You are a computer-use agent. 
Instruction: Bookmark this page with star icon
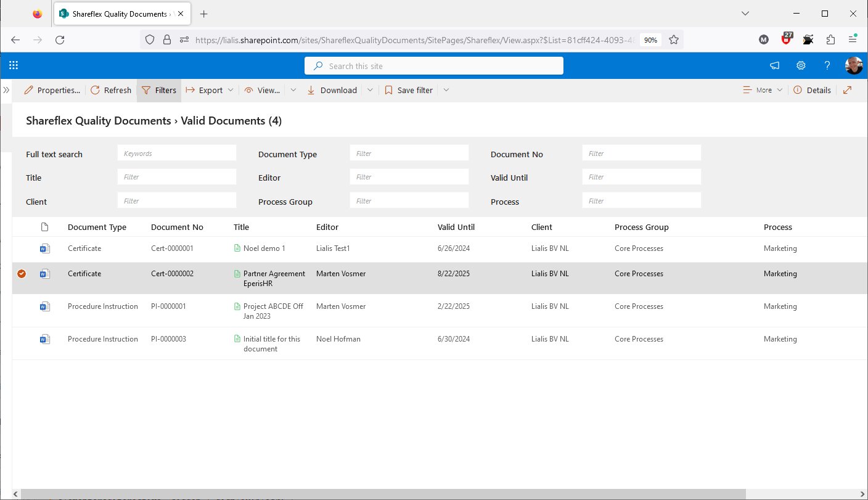(674, 39)
